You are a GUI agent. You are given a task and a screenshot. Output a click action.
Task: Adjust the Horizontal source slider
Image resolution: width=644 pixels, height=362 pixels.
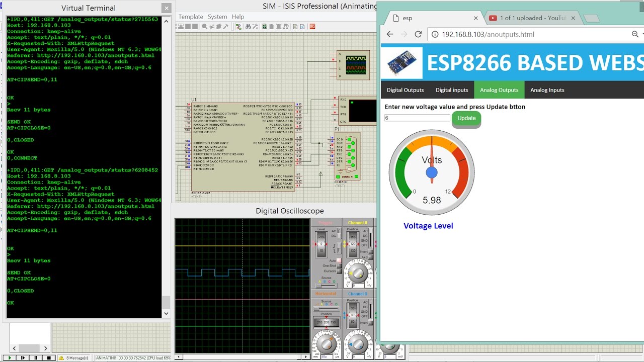(x=327, y=309)
